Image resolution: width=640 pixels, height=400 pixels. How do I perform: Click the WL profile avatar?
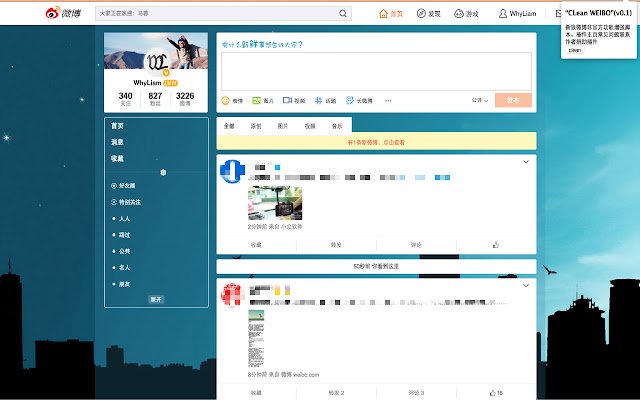click(x=157, y=61)
